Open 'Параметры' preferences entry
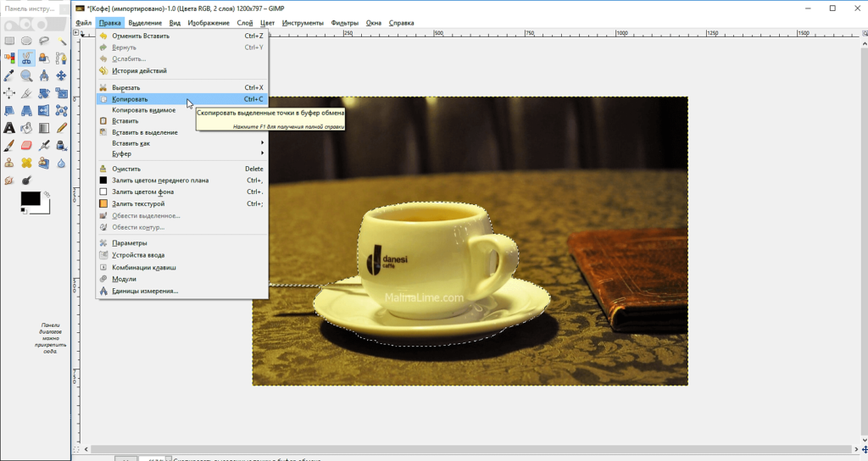The height and width of the screenshot is (461, 868). point(130,243)
